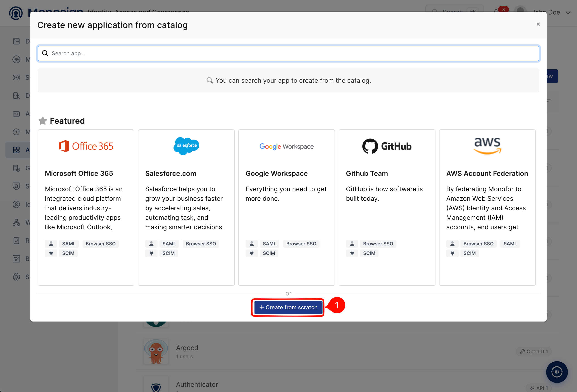Click the notification bell with badge 8
Screen dimensions: 577x392
[497, 11]
